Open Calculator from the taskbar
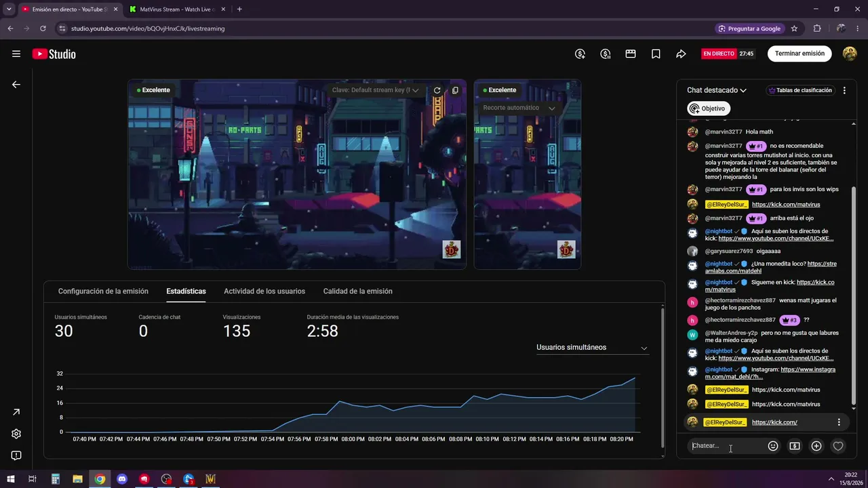 coord(56,479)
